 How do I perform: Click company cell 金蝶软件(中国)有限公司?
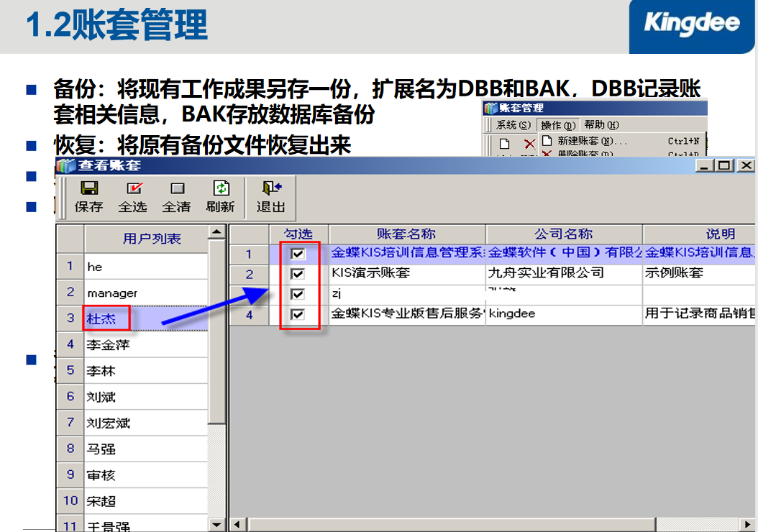click(x=564, y=253)
